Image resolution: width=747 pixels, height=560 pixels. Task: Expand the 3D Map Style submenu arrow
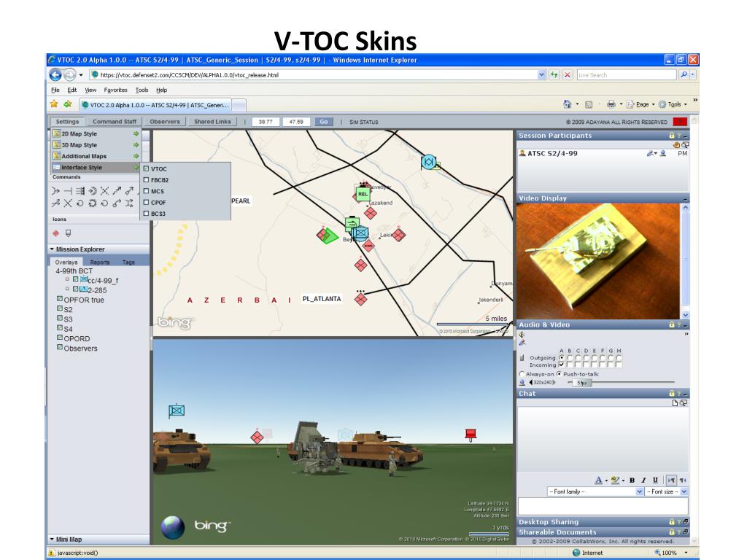(136, 145)
